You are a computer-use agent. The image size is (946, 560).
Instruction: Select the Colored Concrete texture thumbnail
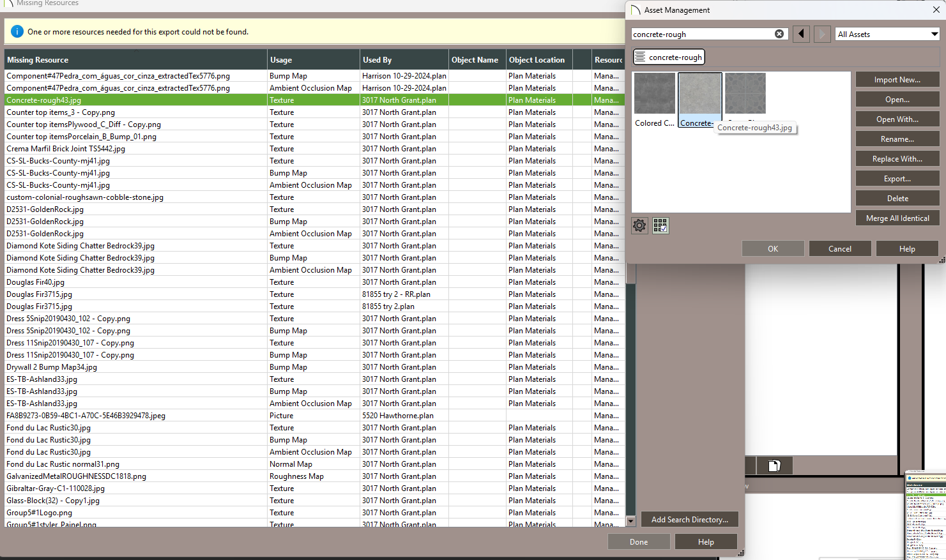(x=654, y=93)
